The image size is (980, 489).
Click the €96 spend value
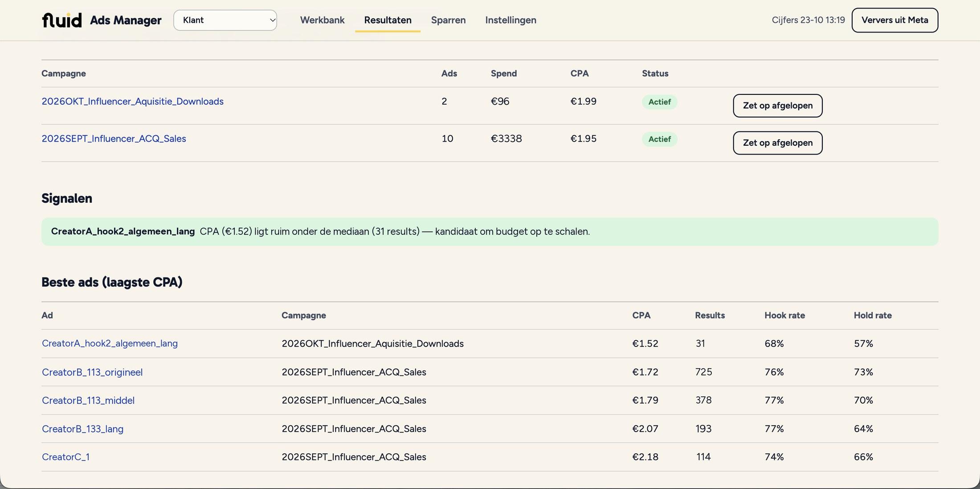pos(500,101)
